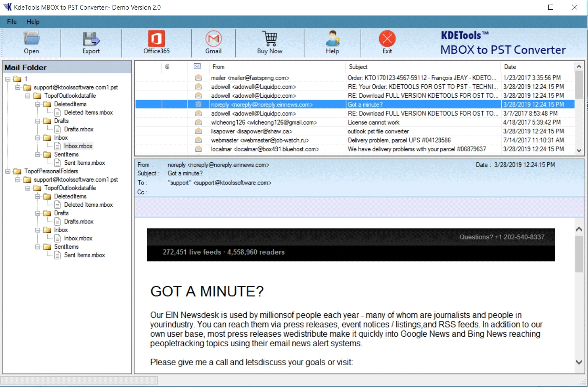Click envelope icon of lisapower row
Viewport: 588px width, 387px height.
pyautogui.click(x=198, y=131)
